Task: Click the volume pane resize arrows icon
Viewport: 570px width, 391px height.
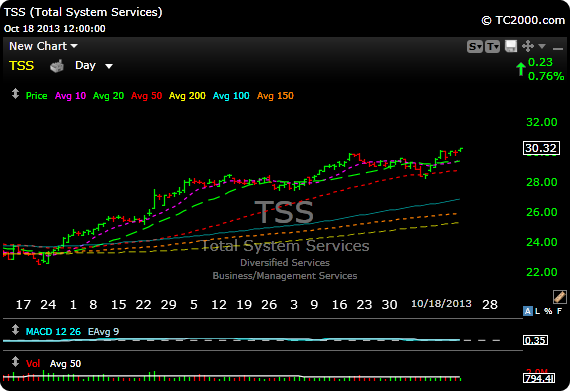Action: click(15, 362)
